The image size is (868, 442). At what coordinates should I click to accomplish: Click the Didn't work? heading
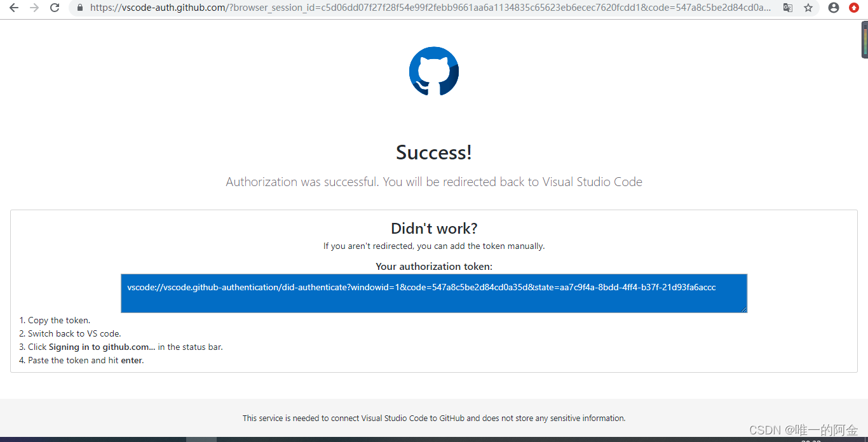point(434,229)
